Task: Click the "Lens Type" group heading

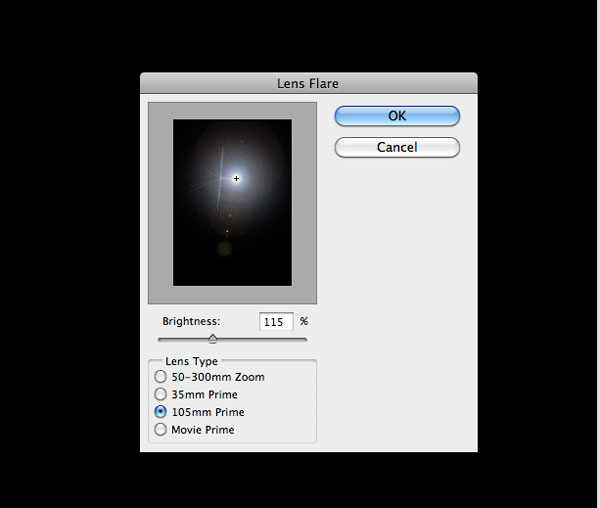Action: pyautogui.click(x=190, y=361)
